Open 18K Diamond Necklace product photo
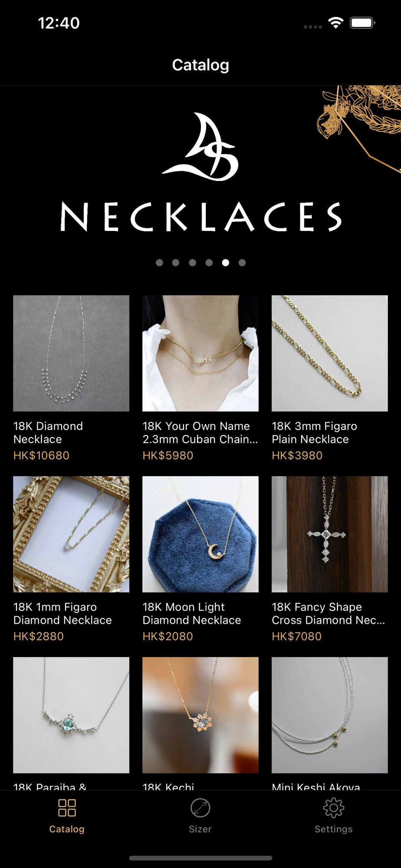 tap(71, 353)
